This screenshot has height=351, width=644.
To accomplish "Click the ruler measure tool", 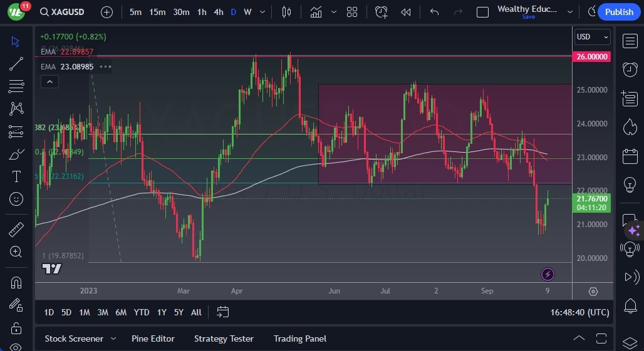I will pos(16,229).
